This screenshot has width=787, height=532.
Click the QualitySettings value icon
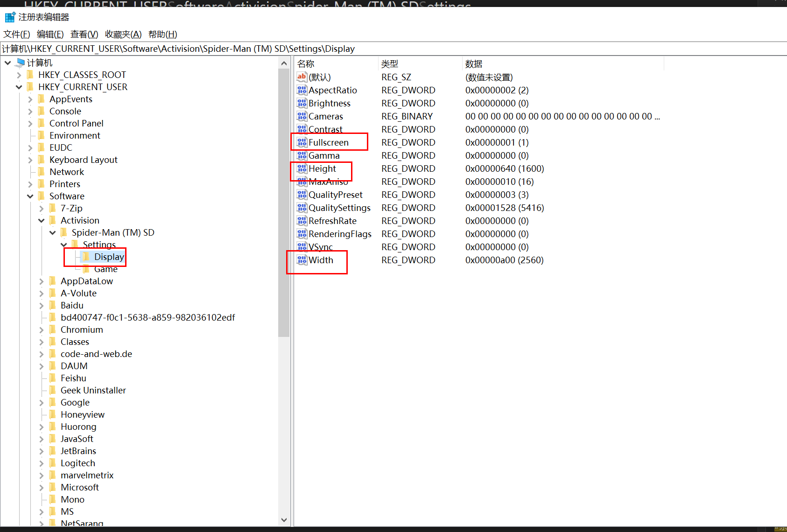coord(302,208)
